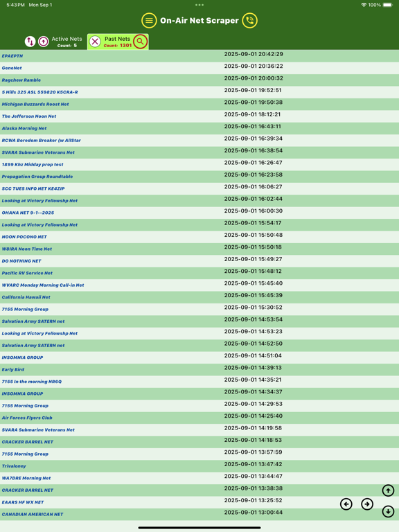Screen dimensions: 399x532
Task: Tap the upload arrow icon beside Active Nets
Action: point(44,42)
